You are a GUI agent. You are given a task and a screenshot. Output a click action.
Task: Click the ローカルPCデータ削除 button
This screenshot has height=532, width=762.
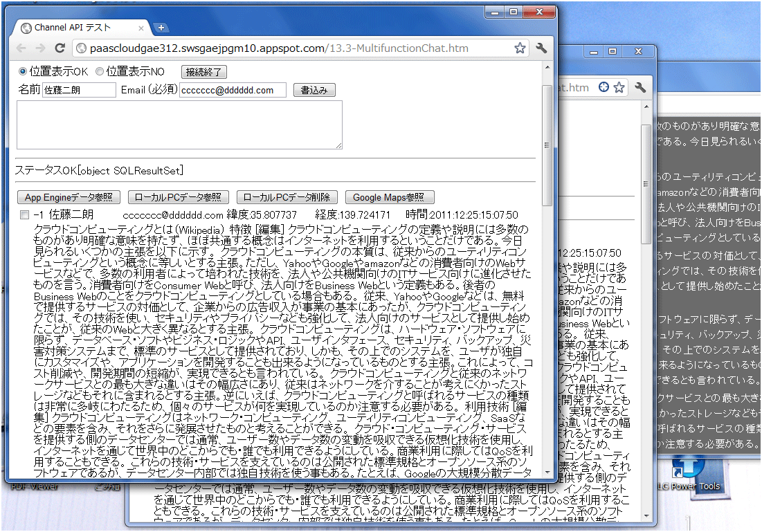tap(287, 197)
